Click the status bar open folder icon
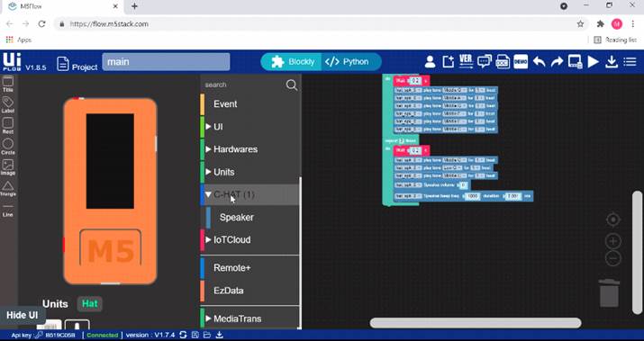644x341 pixels. pyautogui.click(x=207, y=335)
